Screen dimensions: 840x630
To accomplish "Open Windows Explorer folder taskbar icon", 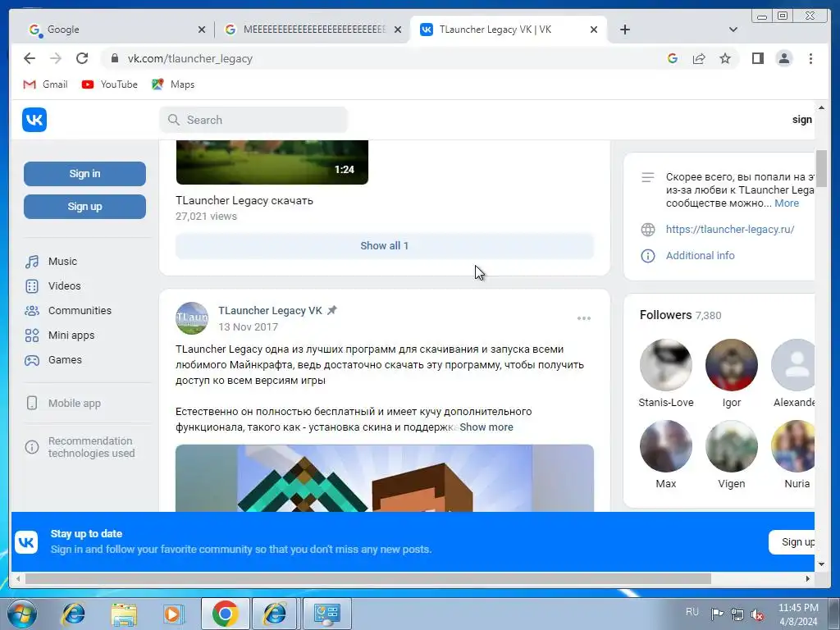I will tap(123, 614).
